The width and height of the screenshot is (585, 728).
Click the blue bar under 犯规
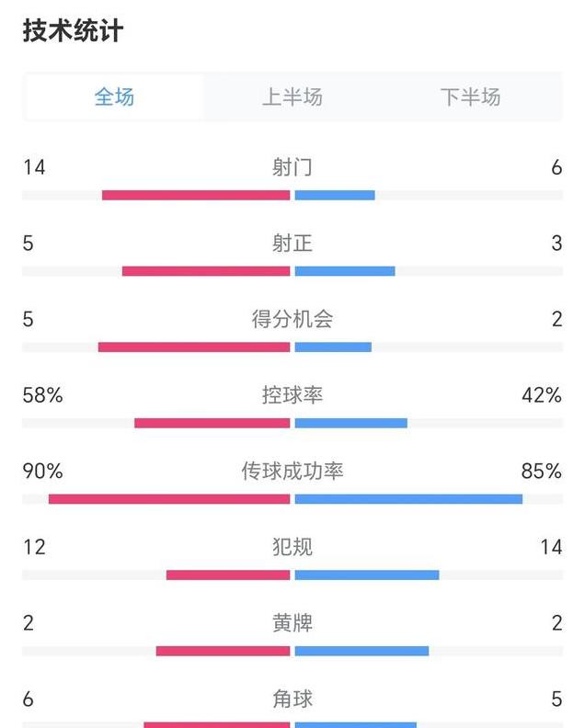click(x=367, y=575)
